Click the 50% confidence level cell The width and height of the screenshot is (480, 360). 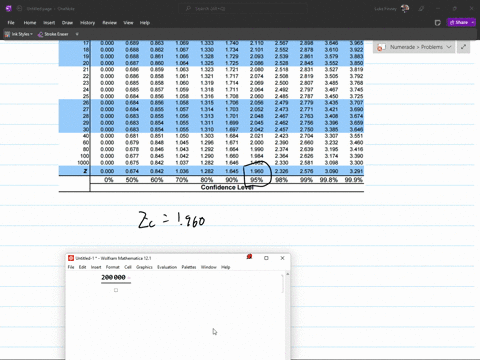coord(132,180)
